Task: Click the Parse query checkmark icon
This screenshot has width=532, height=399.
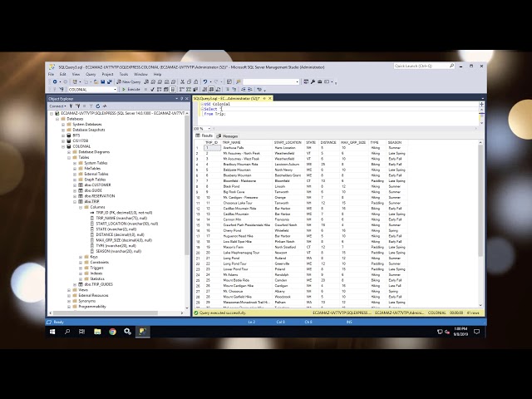Action: (x=152, y=89)
